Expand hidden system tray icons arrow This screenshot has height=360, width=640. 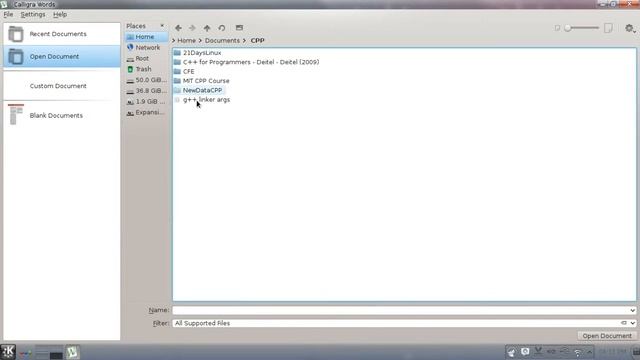tap(589, 352)
